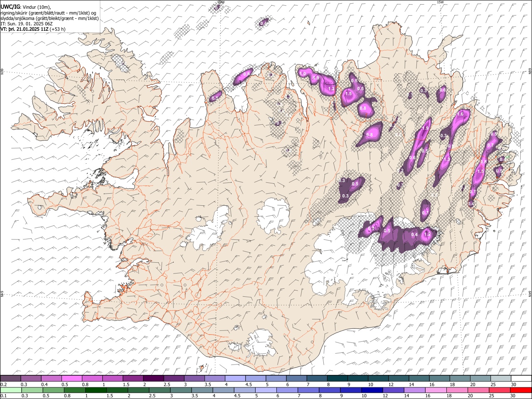Click the rain legend swatch between 6 and 7
Screen dimensions: 532x399
[286, 390]
